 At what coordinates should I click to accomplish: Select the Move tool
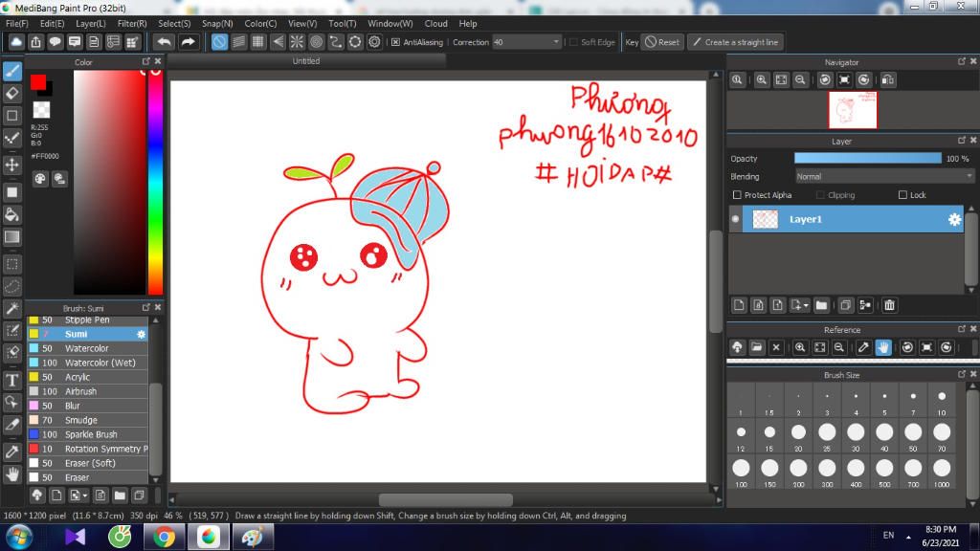click(x=11, y=165)
